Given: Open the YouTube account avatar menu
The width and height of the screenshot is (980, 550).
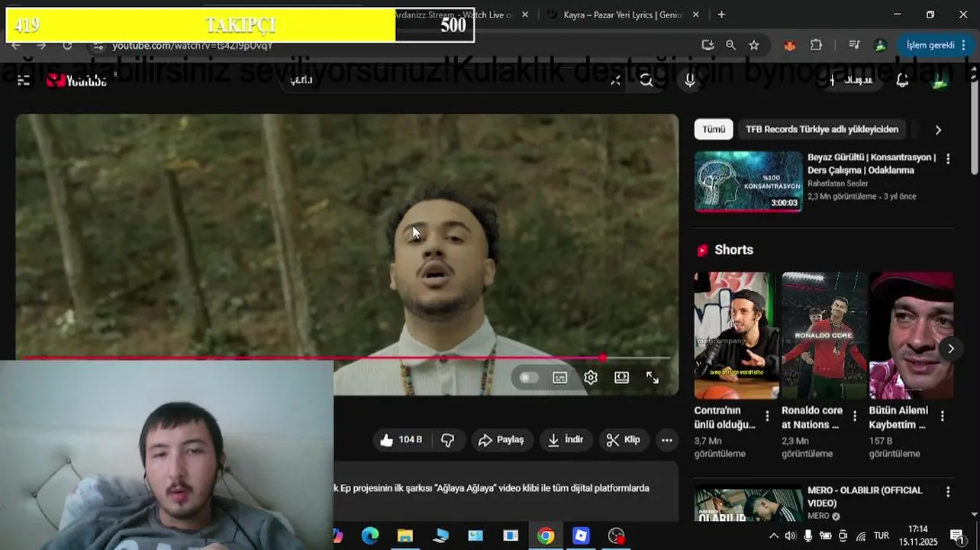Looking at the screenshot, I should coord(940,80).
